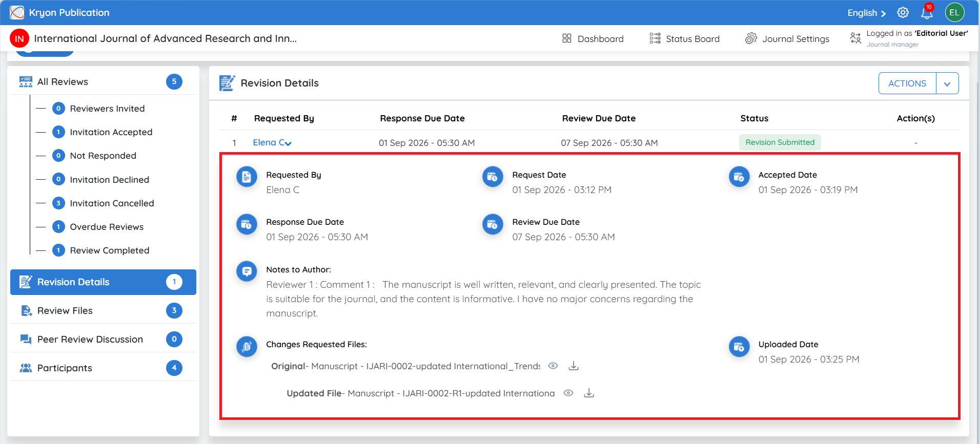Preview the Updated File manuscript
The width and height of the screenshot is (980, 444).
[x=568, y=393]
